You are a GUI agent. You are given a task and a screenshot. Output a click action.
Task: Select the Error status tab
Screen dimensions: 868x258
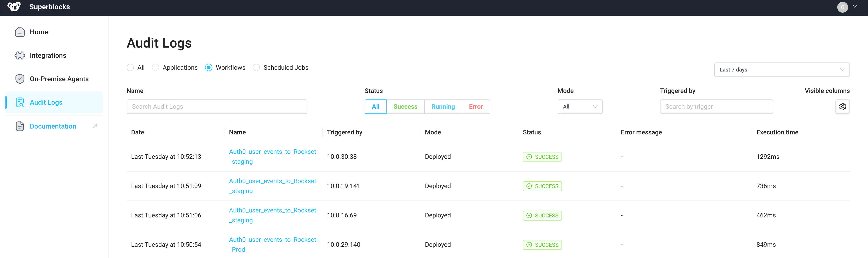476,106
